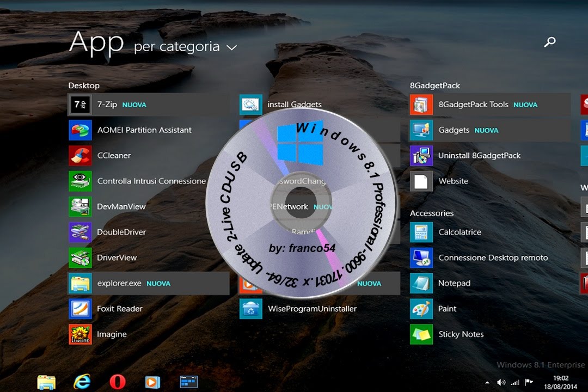The width and height of the screenshot is (588, 392).
Task: Open the explorer.exe icon
Action: [x=80, y=283]
